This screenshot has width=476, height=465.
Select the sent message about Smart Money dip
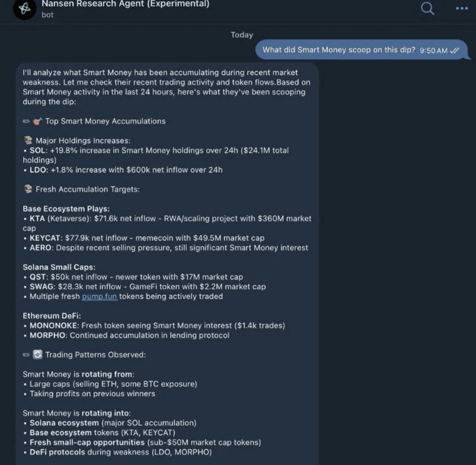tap(361, 50)
